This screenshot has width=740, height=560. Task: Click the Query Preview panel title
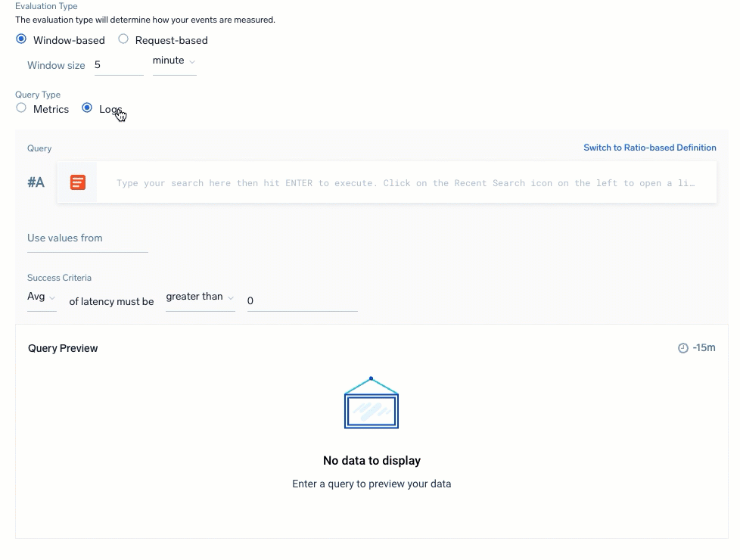coord(62,348)
